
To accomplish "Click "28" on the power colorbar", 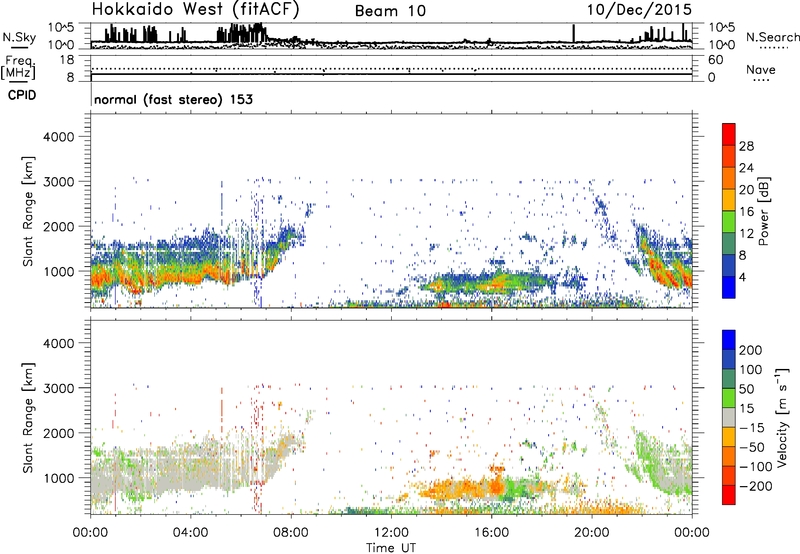I will pyautogui.click(x=746, y=146).
